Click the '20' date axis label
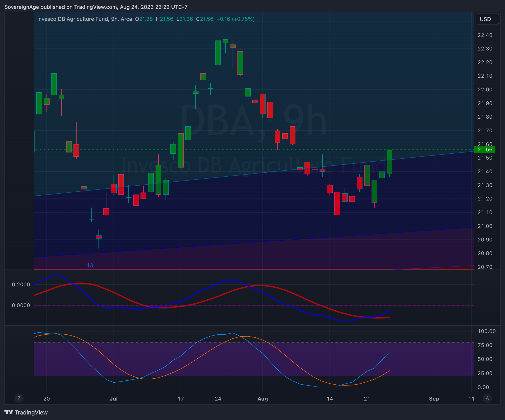The image size is (505, 420). click(46, 399)
